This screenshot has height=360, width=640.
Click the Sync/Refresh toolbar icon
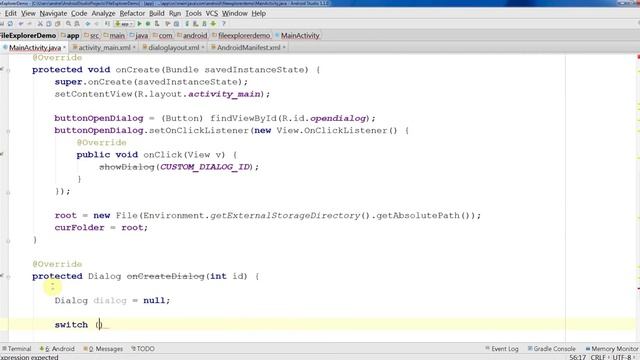coord(11,24)
